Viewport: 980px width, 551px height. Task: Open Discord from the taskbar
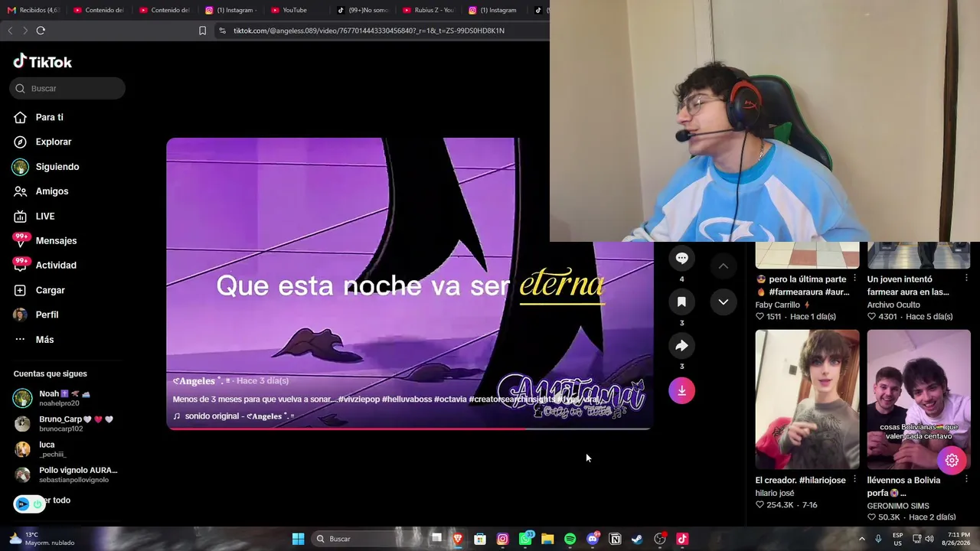tap(593, 539)
